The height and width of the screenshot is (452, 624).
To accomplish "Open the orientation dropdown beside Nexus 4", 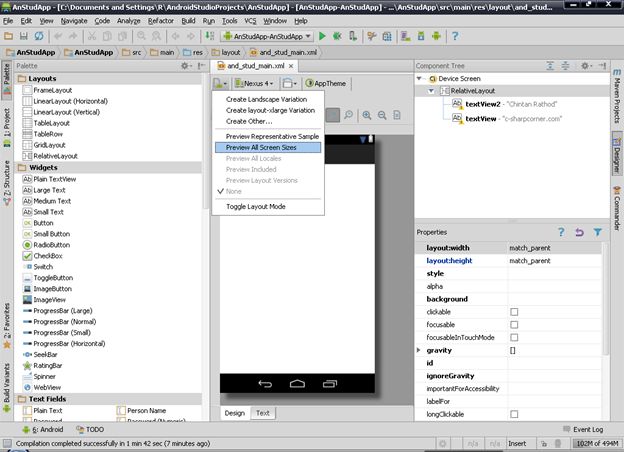I will (x=290, y=84).
